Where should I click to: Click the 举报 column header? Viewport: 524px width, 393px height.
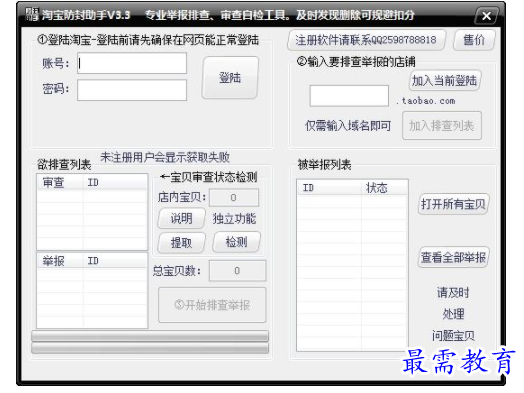[60, 261]
